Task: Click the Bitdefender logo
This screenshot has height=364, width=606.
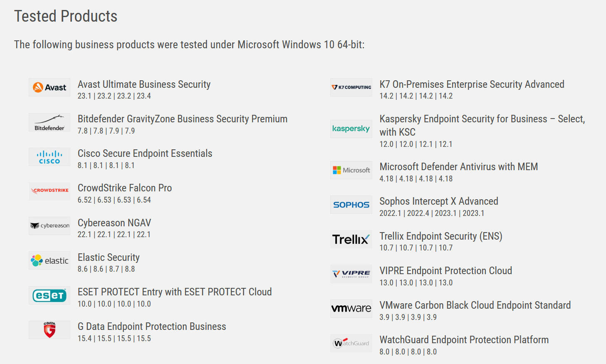Action: tap(49, 123)
